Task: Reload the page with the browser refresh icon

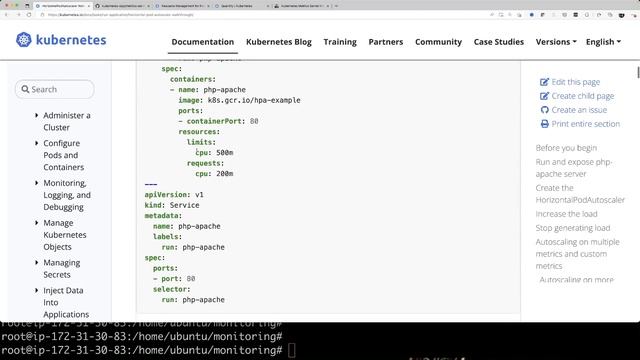Action: tap(29, 15)
